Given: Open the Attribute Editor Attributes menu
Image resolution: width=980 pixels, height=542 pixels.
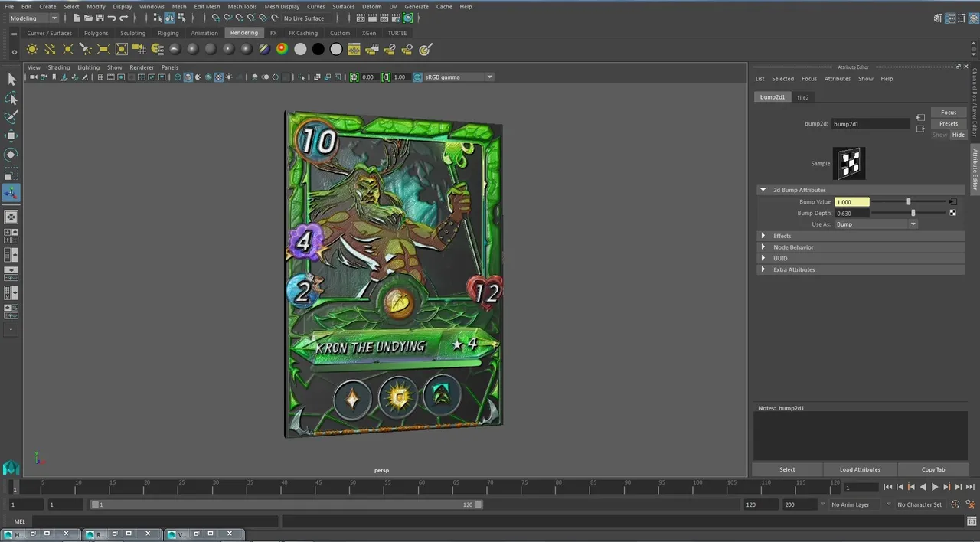Looking at the screenshot, I should tap(838, 79).
